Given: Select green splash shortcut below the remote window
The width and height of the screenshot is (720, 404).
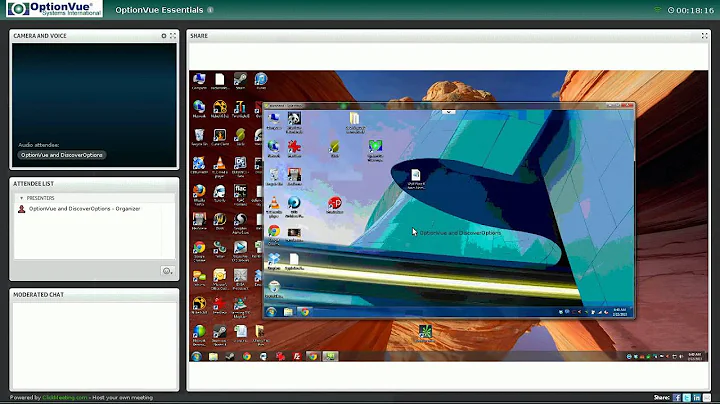Looking at the screenshot, I should coord(425,333).
